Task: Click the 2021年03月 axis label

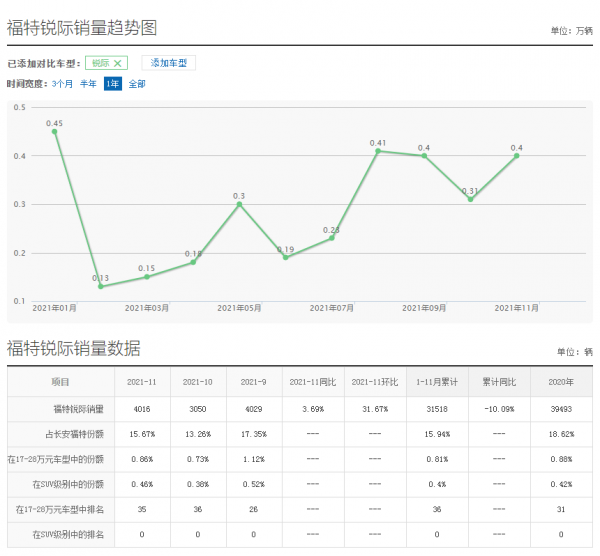Action: [x=147, y=308]
